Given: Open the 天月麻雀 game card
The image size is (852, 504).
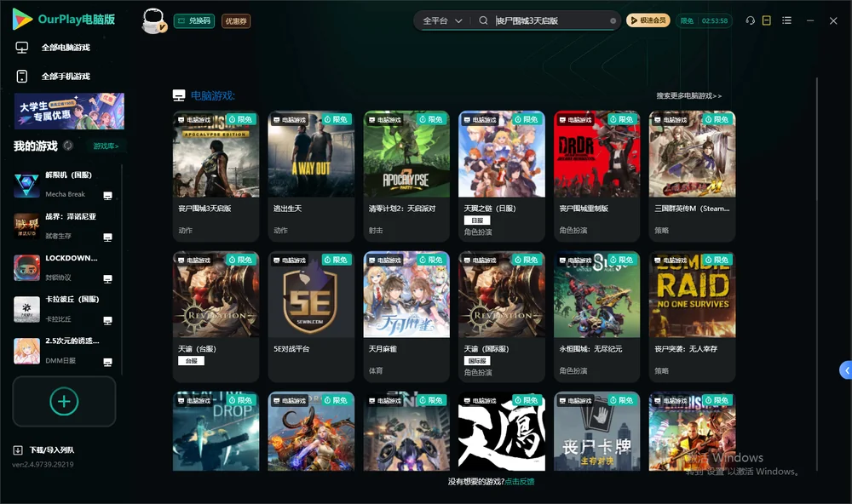Looking at the screenshot, I should (406, 317).
